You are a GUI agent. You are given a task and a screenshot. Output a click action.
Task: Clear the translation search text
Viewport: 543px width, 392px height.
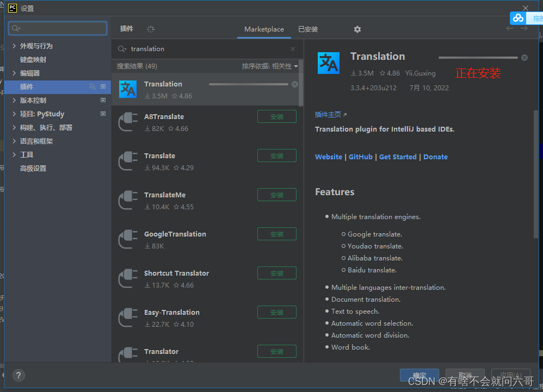293,49
